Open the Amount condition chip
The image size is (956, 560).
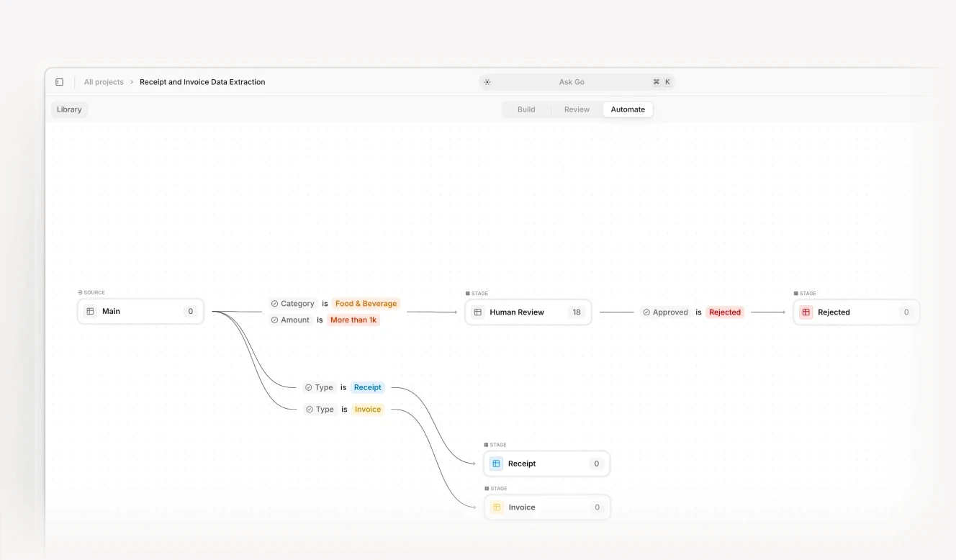[290, 320]
